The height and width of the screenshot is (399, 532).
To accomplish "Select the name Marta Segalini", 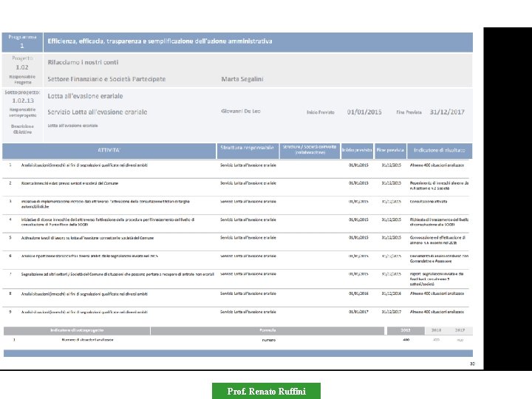I will click(x=242, y=79).
